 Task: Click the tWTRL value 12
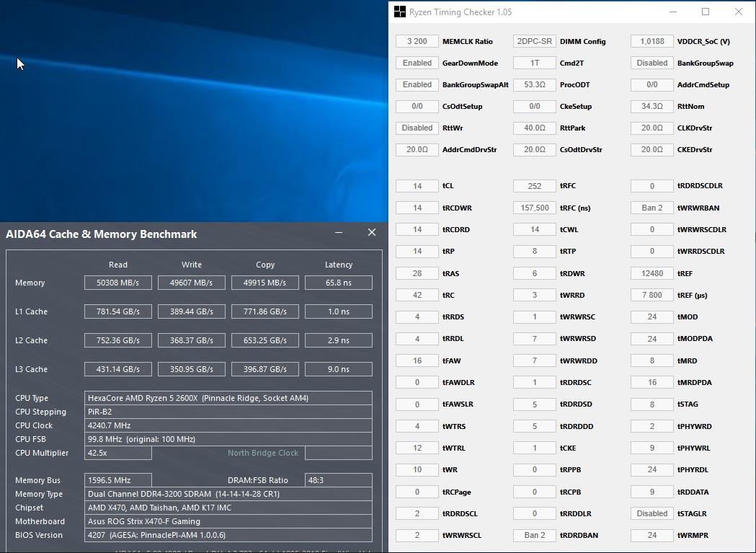pyautogui.click(x=417, y=448)
